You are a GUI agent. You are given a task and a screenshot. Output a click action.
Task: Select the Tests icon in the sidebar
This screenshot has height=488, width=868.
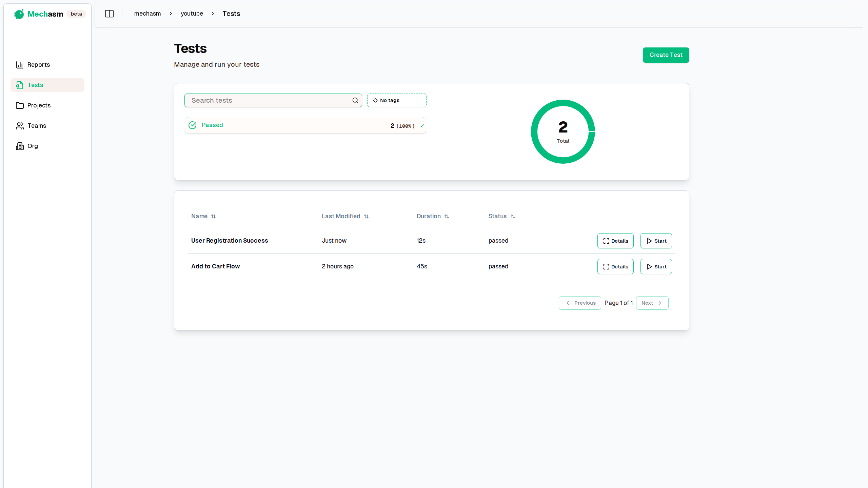tap(20, 85)
